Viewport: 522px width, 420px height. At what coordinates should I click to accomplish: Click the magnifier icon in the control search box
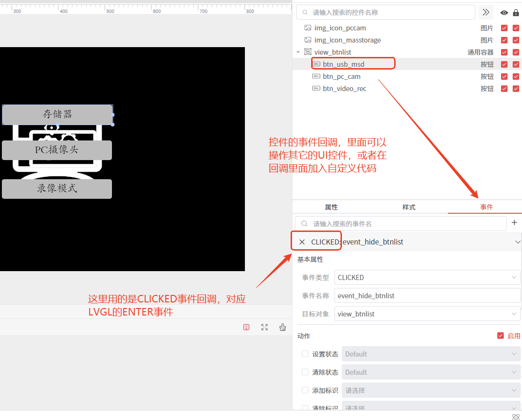coord(305,12)
